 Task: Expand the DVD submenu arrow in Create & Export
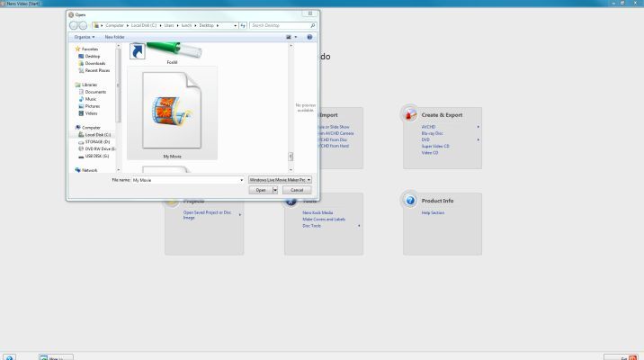coord(479,139)
